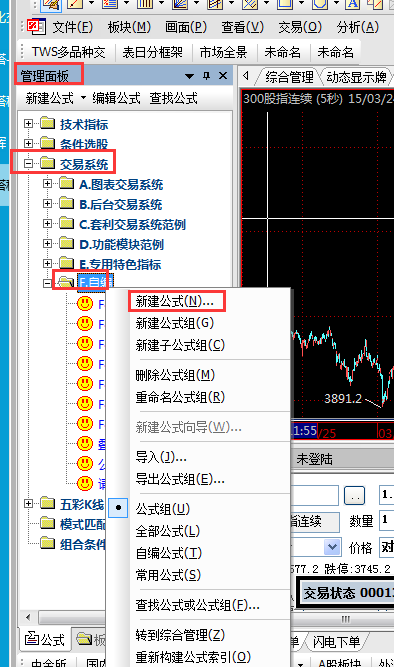Click the first smiley formula icon under F.自编

(85, 304)
